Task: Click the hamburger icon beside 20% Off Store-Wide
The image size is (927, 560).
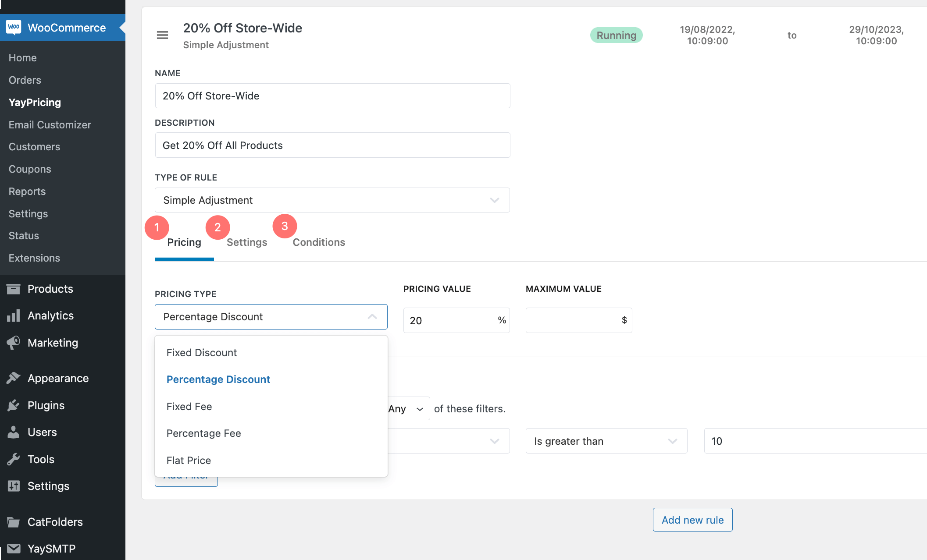Action: [162, 35]
